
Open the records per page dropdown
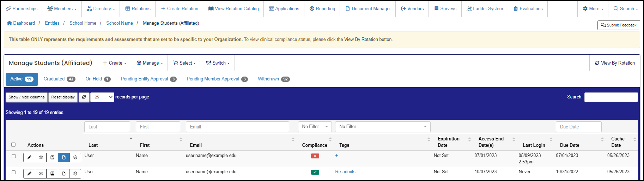[102, 97]
